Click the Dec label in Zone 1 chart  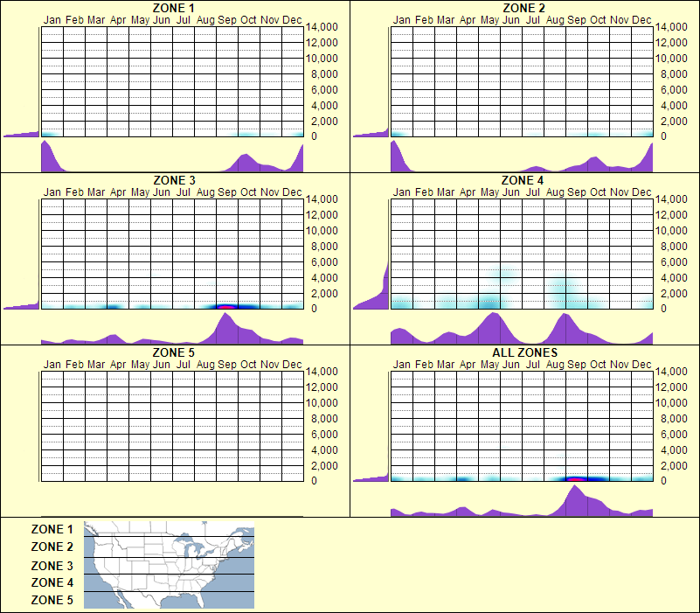tap(292, 20)
